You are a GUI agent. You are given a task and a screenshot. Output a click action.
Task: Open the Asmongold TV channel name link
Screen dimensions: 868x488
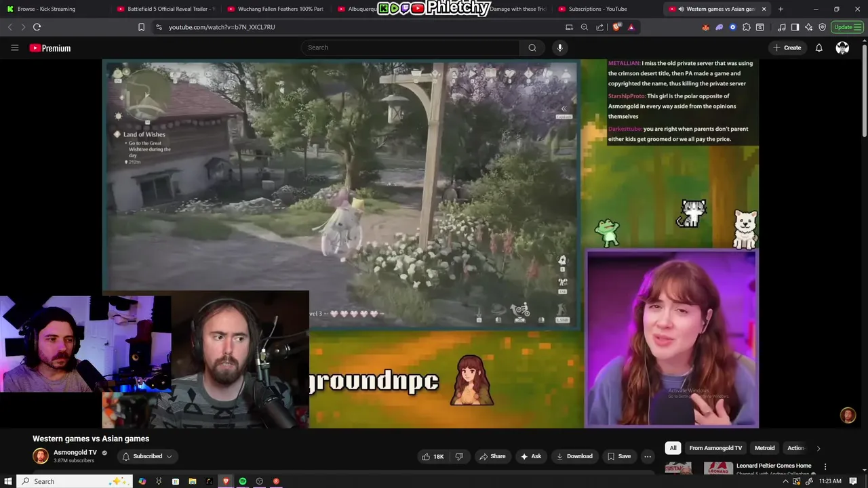pyautogui.click(x=75, y=452)
